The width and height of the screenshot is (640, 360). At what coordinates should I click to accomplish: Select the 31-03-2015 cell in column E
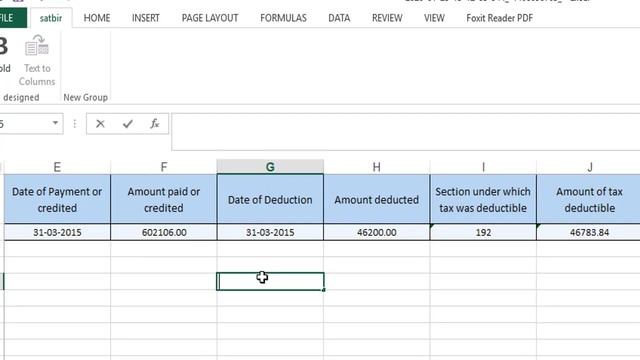pos(57,232)
